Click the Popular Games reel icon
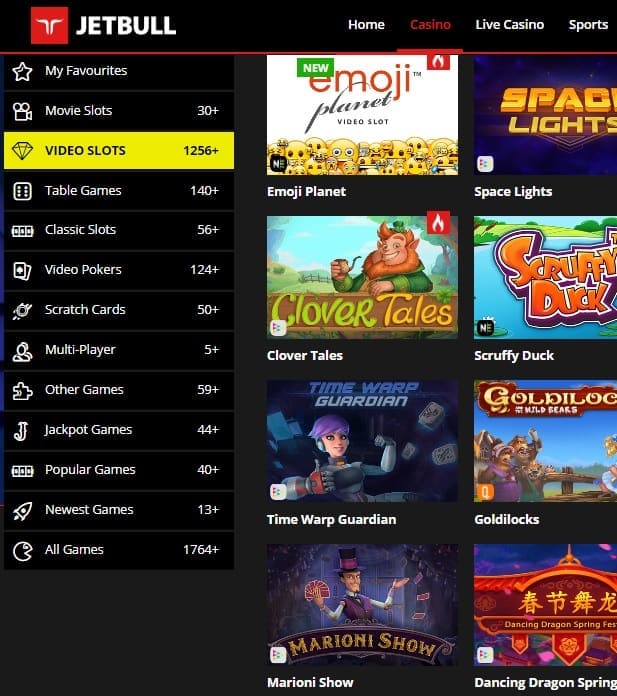 22,471
